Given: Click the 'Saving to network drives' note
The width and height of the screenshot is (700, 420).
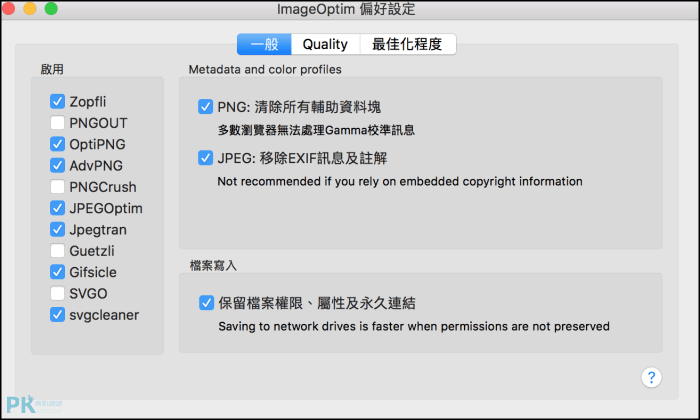Looking at the screenshot, I should [x=414, y=327].
